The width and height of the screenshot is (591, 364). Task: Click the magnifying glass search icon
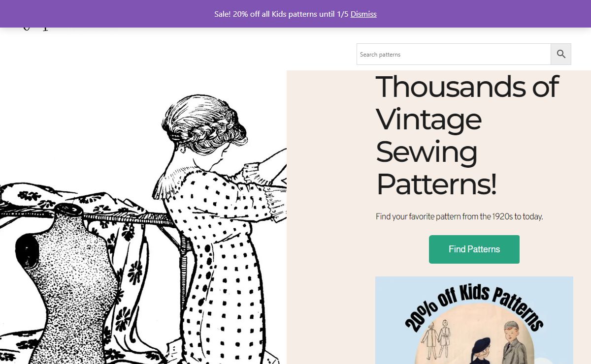click(561, 54)
